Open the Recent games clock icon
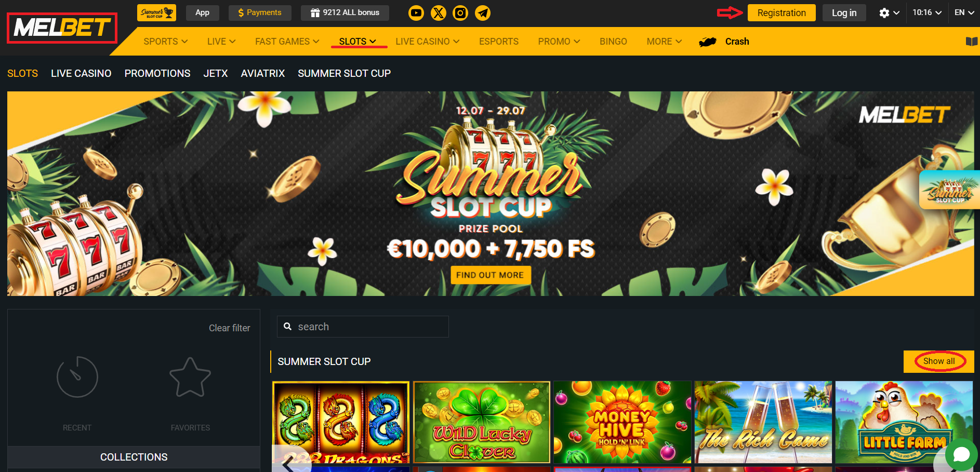 [77, 377]
